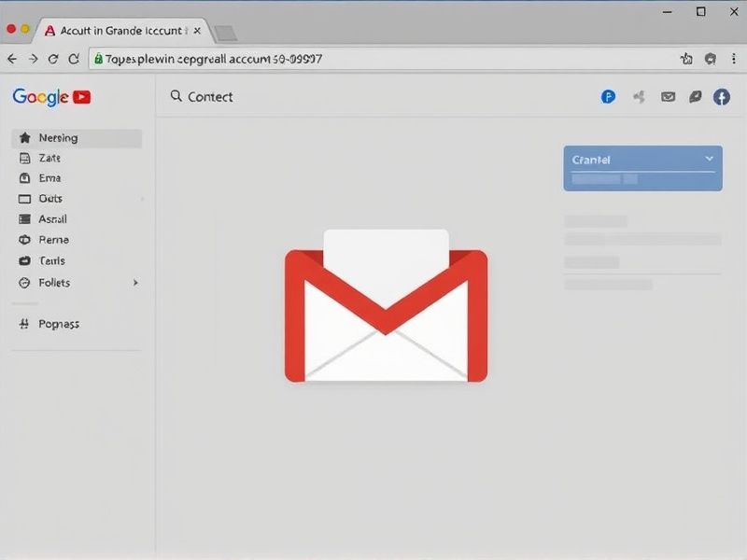Click the browser back arrow
Viewport: 747px width, 560px height.
(x=12, y=59)
